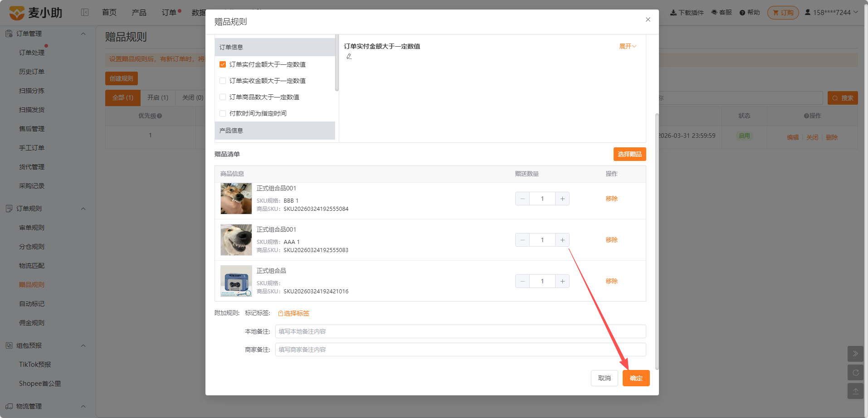Image resolution: width=868 pixels, height=418 pixels.
Task: Check 付款时间为指定时间
Action: [x=223, y=113]
